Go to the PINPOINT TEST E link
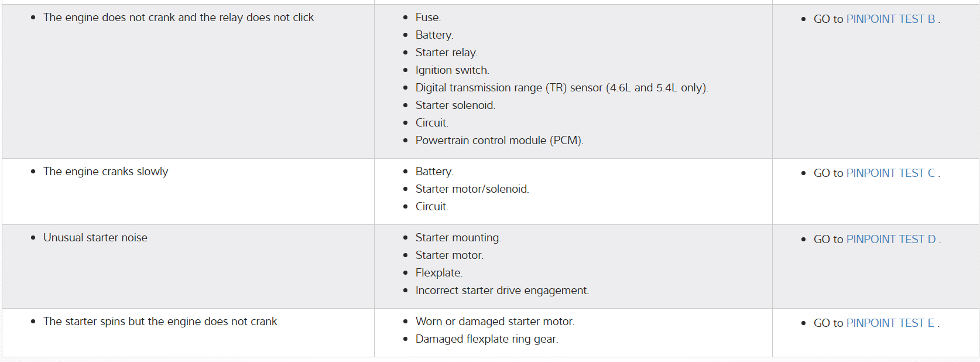The width and height of the screenshot is (980, 362). [890, 323]
